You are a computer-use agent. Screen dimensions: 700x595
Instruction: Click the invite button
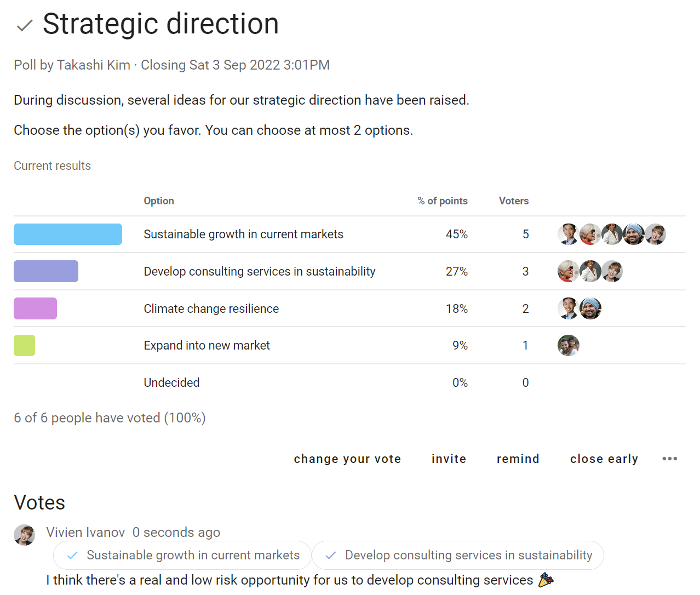click(x=449, y=459)
